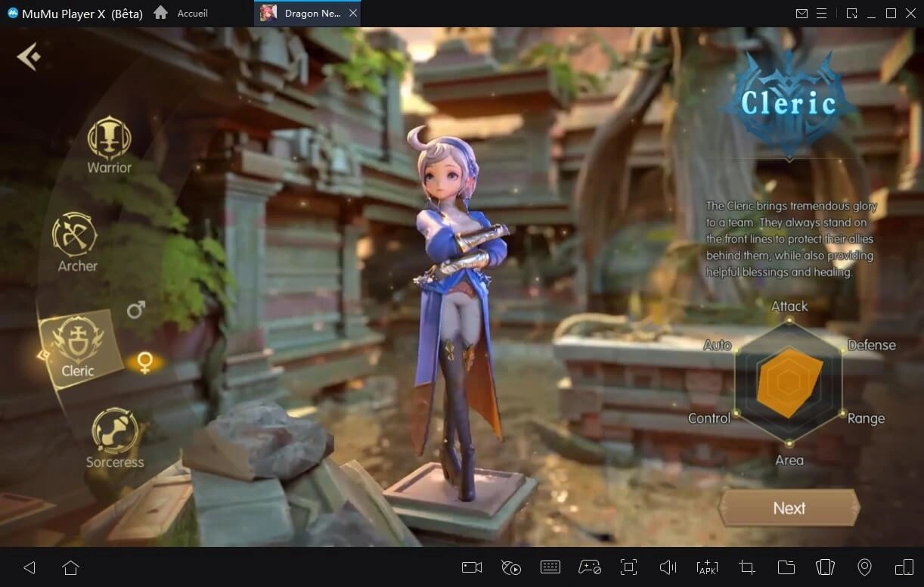
Task: Open the keyboard mapping tool
Action: pyautogui.click(x=550, y=567)
